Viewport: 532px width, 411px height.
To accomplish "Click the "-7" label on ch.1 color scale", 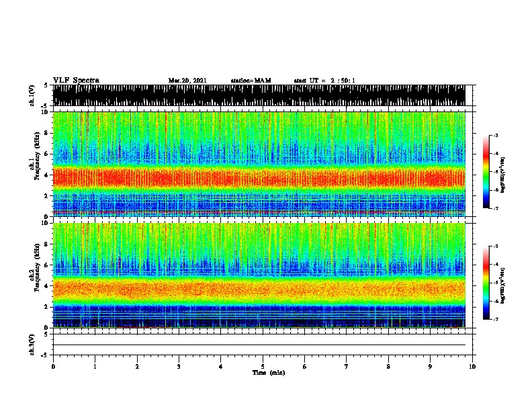I will (x=496, y=208).
